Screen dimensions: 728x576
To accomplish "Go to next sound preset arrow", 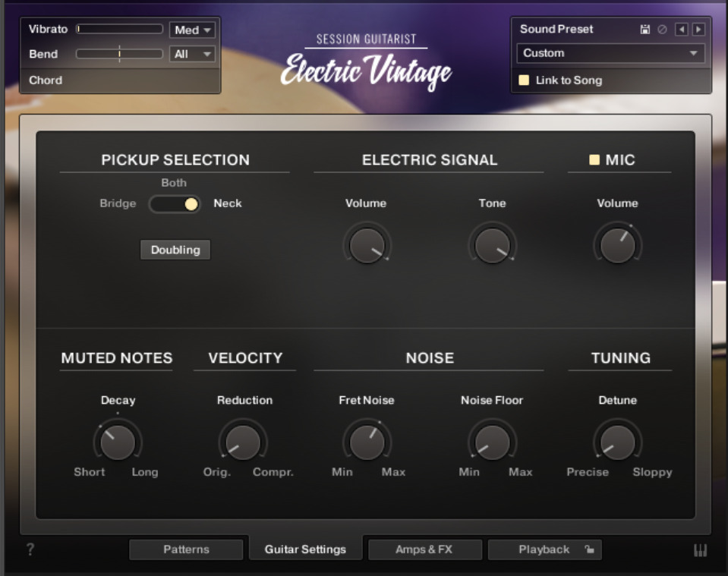I will 698,30.
